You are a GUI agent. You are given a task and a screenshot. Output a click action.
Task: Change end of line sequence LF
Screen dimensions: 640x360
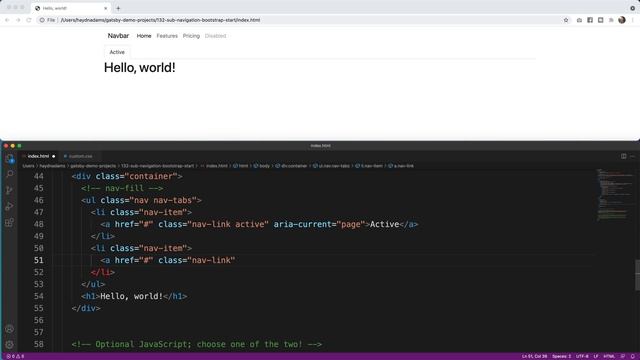[x=596, y=356]
